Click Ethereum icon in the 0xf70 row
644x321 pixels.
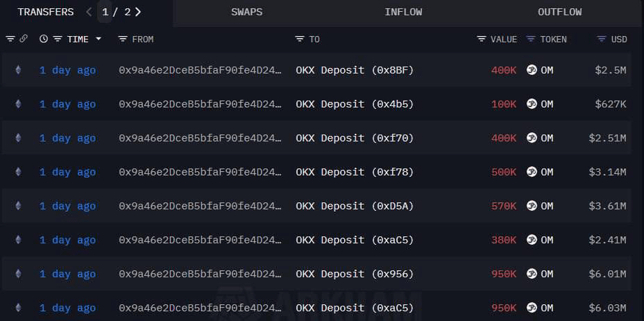point(18,138)
